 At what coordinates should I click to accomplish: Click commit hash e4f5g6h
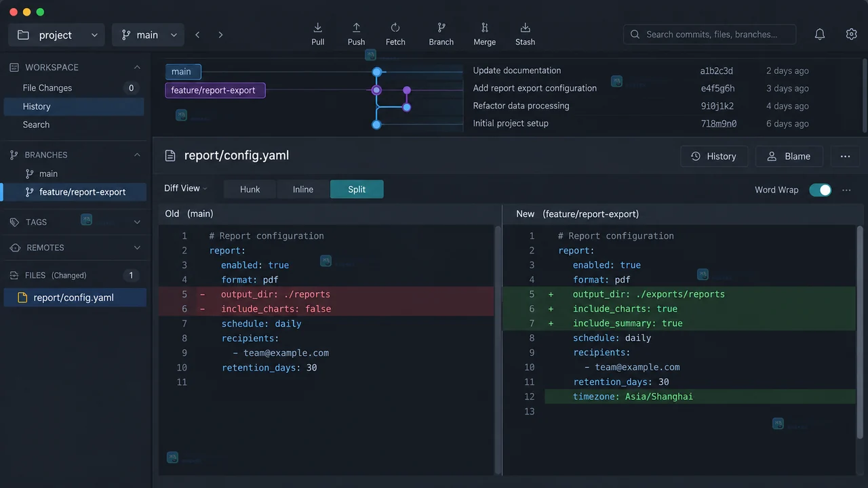coord(717,89)
